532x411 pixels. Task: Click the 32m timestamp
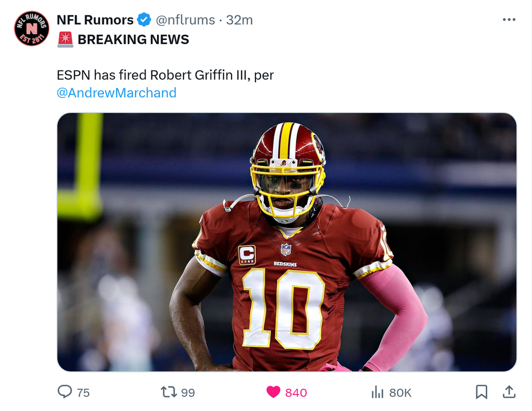[239, 20]
